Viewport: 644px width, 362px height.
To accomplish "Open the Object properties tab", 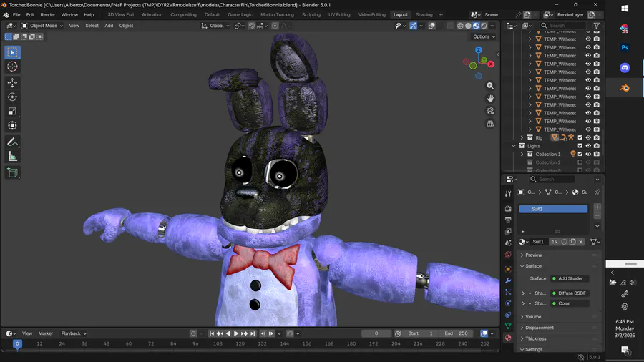I will [508, 269].
